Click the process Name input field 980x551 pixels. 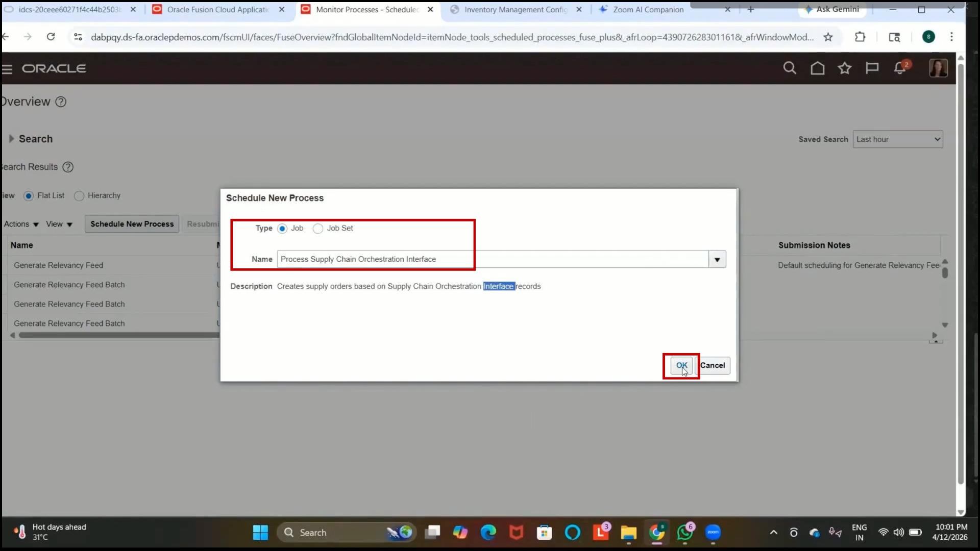pos(493,259)
